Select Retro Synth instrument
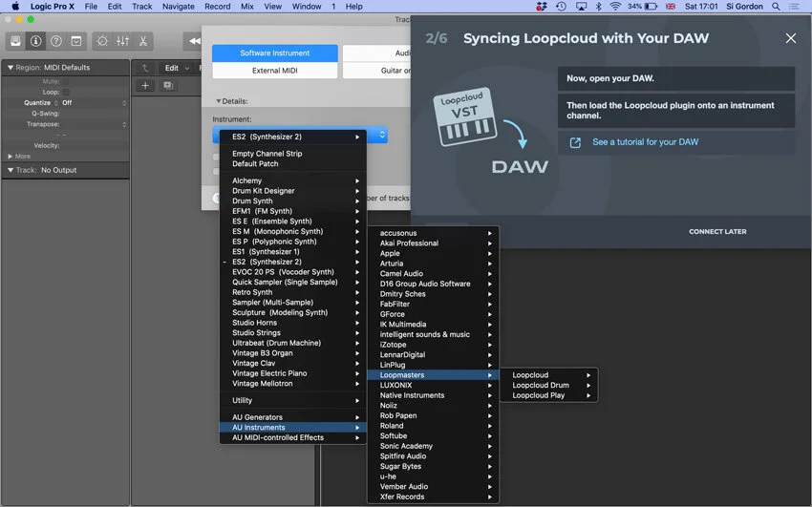The width and height of the screenshot is (812, 507). coord(292,292)
